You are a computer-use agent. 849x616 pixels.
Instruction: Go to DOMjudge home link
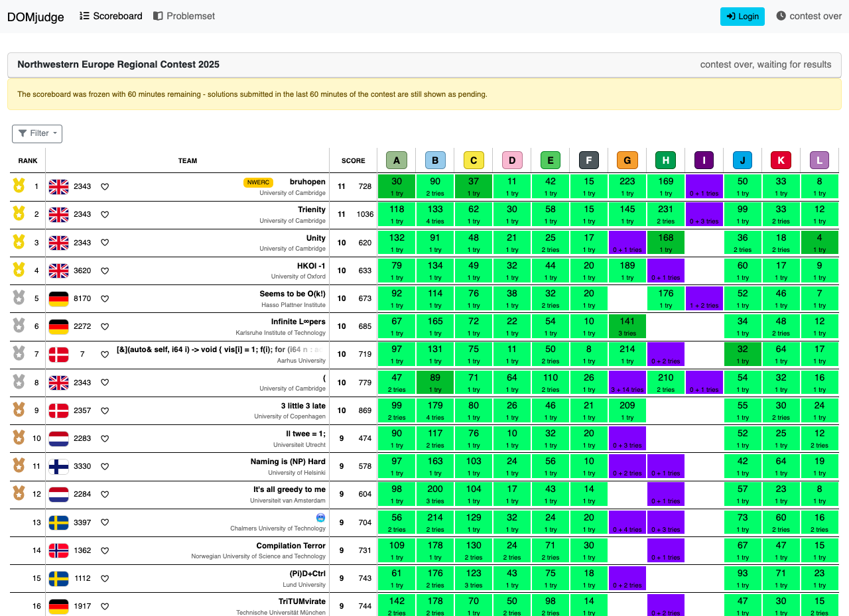[x=36, y=17]
